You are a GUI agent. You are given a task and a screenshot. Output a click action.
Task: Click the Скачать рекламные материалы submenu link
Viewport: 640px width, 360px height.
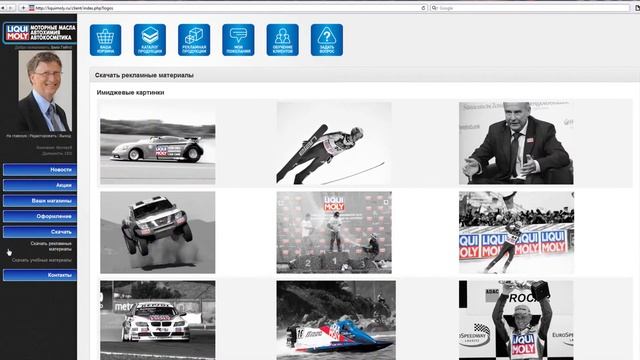tap(51, 246)
